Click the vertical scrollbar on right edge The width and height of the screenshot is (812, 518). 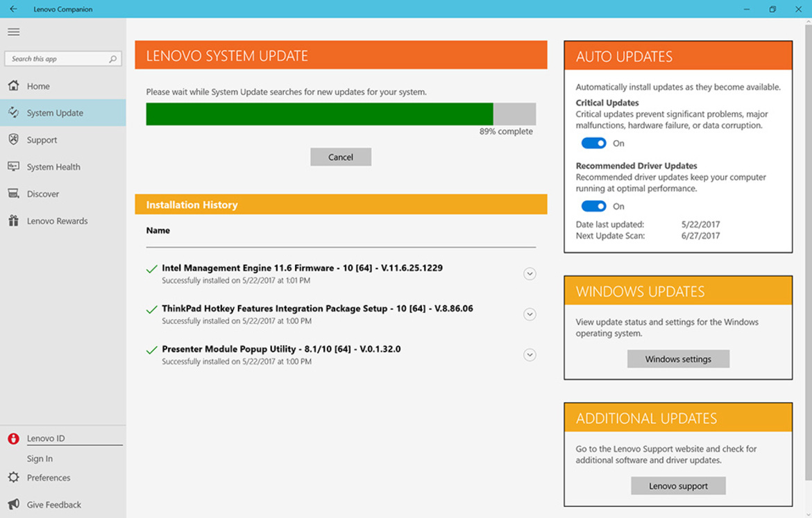pos(808,251)
